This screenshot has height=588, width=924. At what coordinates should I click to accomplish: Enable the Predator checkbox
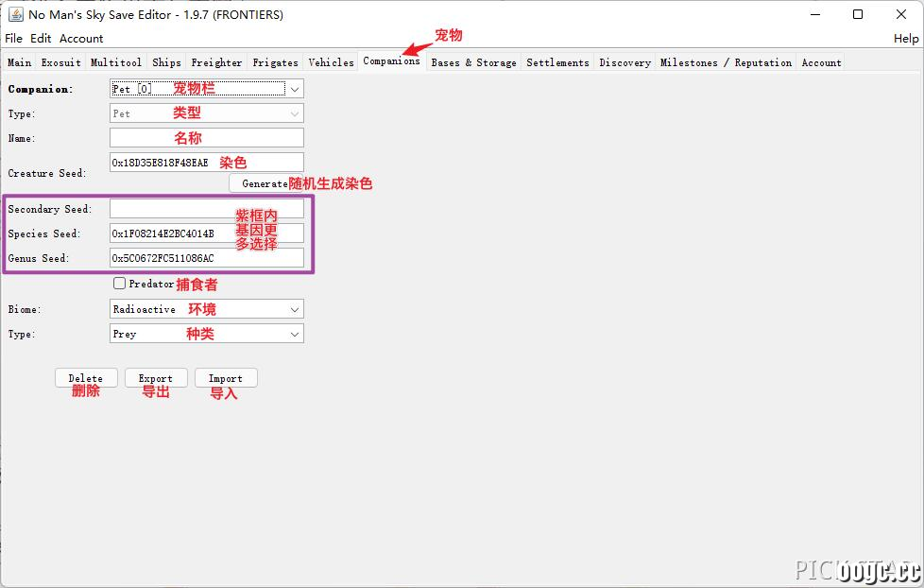(120, 284)
